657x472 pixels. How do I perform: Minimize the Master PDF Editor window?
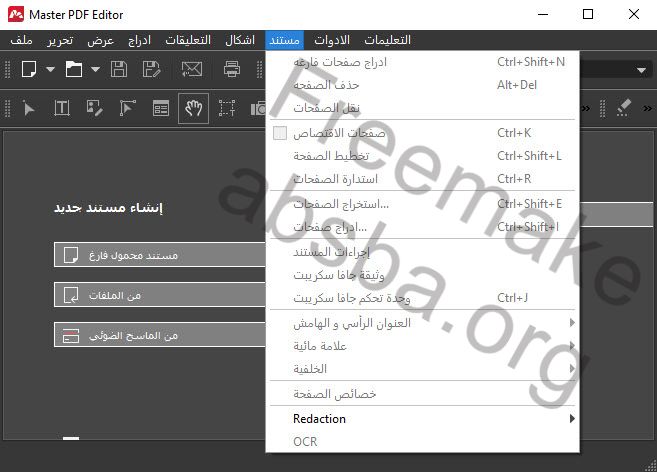[x=543, y=14]
